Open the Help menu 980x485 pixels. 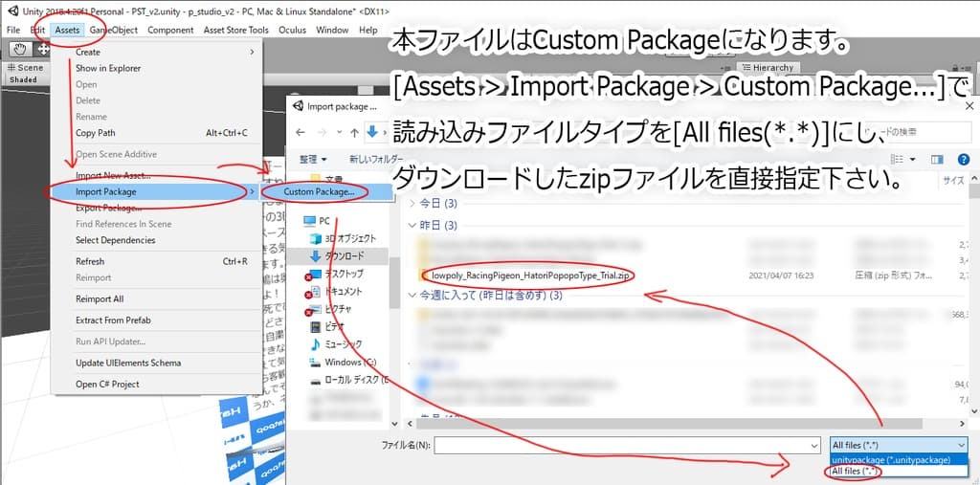(x=368, y=30)
